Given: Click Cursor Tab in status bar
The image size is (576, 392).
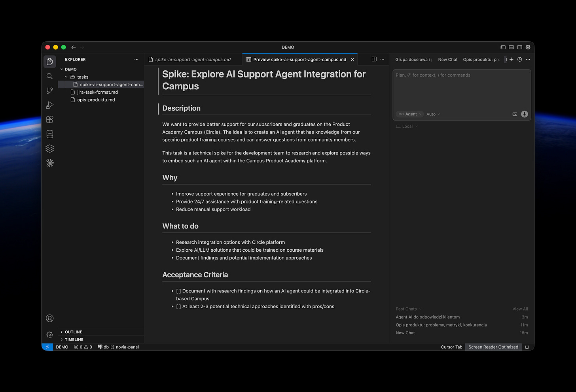Looking at the screenshot, I should click(451, 347).
